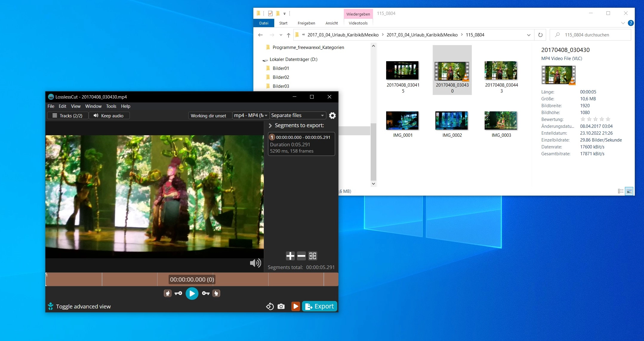Open LosslessCut settings gear
Viewport: 644px width, 341px height.
point(332,116)
